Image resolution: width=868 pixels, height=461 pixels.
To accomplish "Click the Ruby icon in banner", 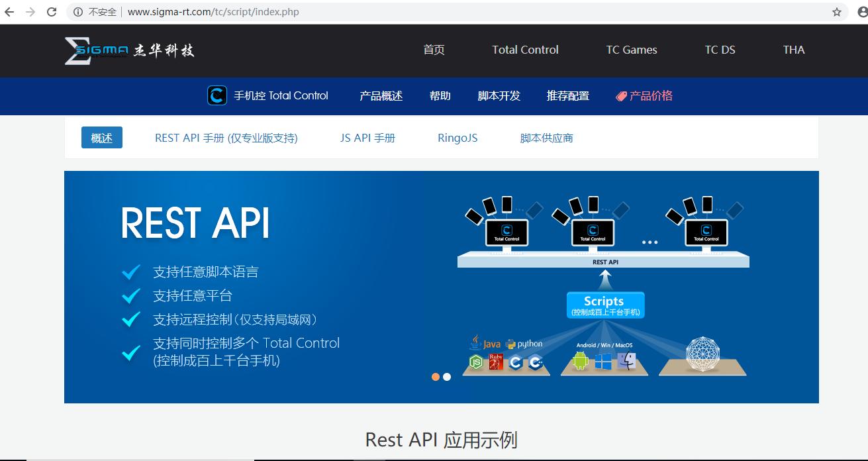I will pyautogui.click(x=496, y=362).
